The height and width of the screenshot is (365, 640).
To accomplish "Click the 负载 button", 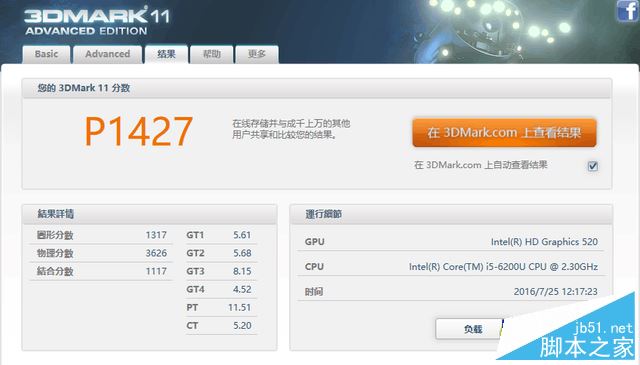I will (469, 329).
